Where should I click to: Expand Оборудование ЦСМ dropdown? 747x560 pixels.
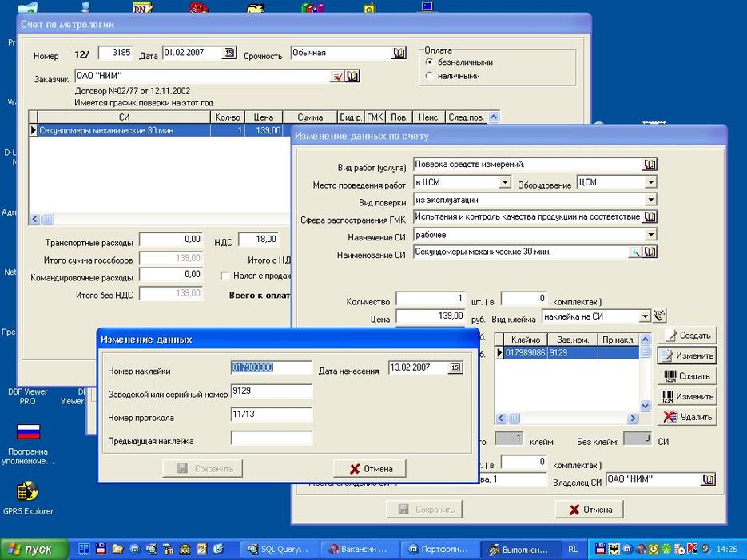pyautogui.click(x=651, y=182)
